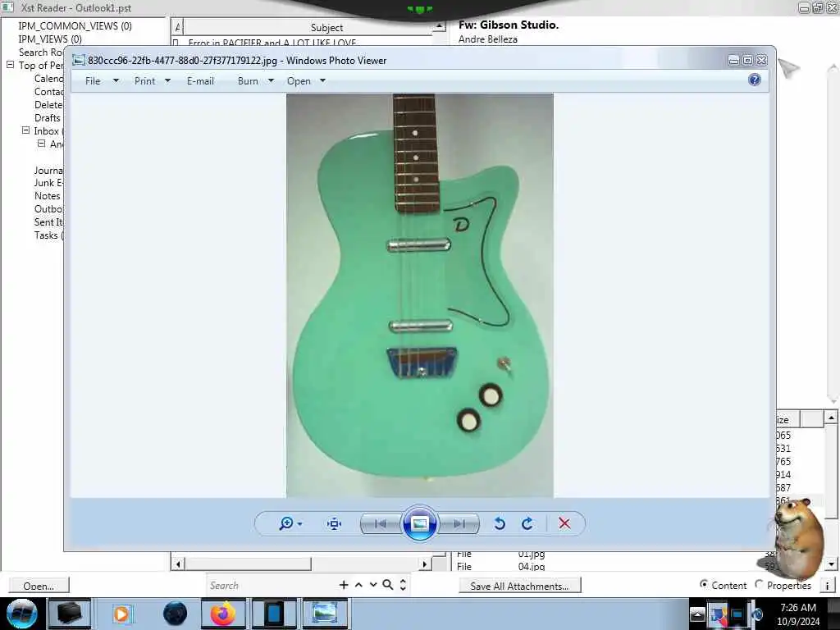This screenshot has width=840, height=630.
Task: Open the Print menu in Photo Viewer
Action: 144,81
